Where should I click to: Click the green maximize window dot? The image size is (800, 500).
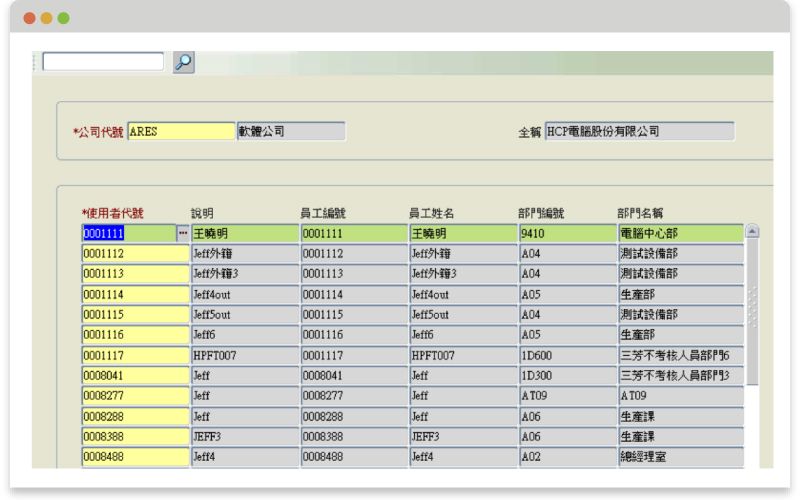tap(63, 18)
